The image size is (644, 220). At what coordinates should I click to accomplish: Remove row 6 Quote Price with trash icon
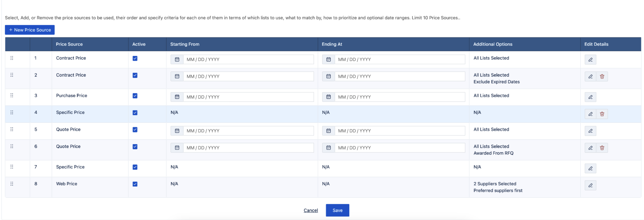coord(602,148)
